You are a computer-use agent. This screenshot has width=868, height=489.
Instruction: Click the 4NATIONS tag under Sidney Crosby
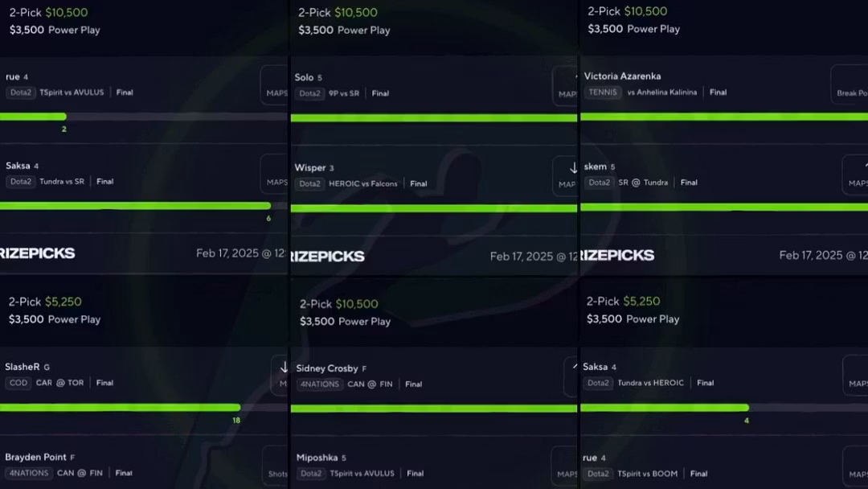(x=319, y=384)
